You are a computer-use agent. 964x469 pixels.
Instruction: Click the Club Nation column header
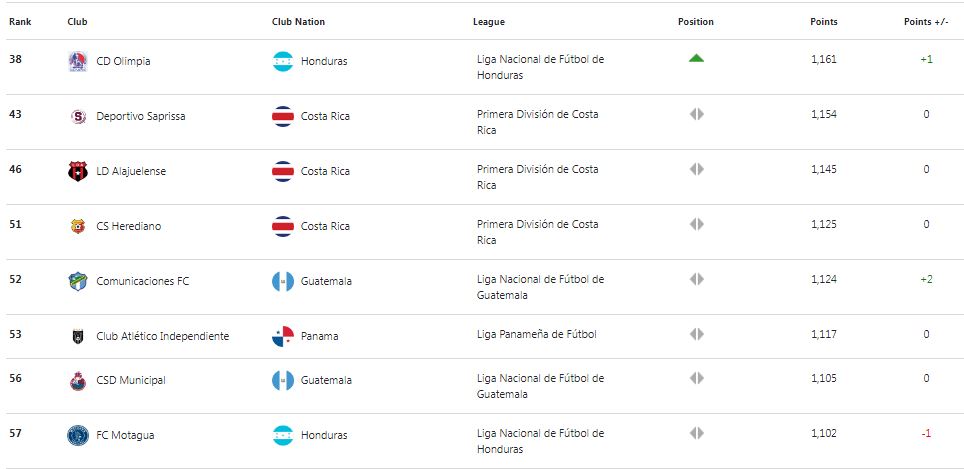pyautogui.click(x=298, y=22)
